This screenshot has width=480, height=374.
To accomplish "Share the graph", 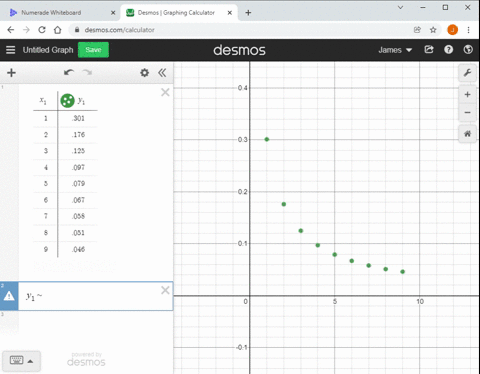I will 429,50.
